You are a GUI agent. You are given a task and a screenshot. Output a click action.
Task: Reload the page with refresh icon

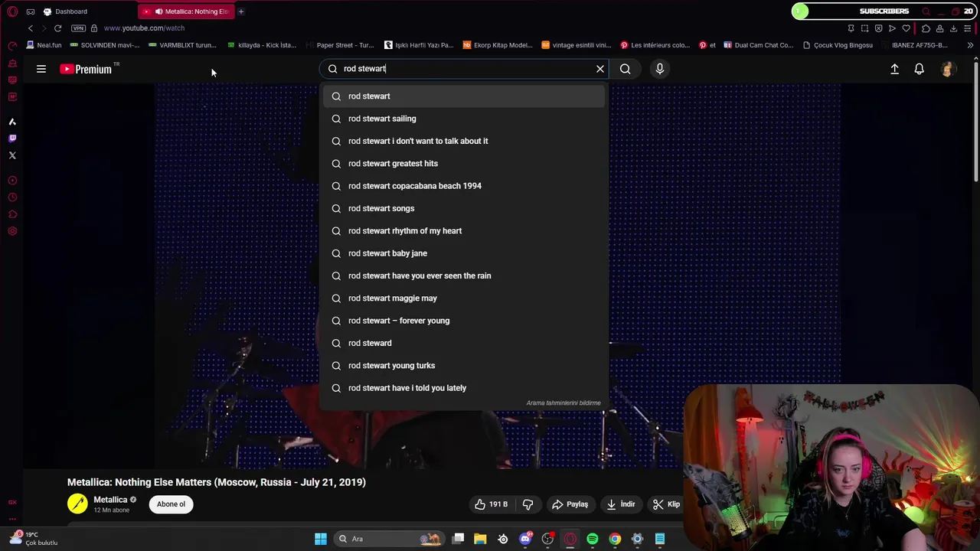[57, 28]
